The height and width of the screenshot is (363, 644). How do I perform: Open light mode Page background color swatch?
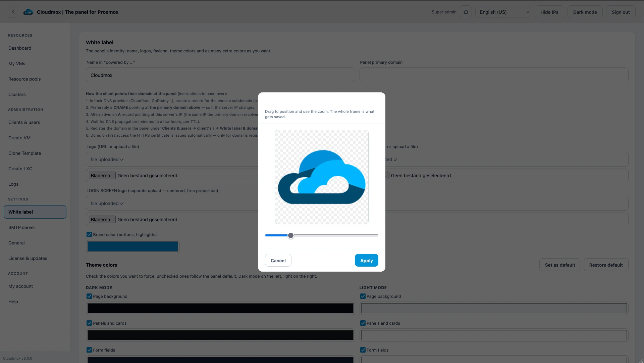(x=494, y=308)
